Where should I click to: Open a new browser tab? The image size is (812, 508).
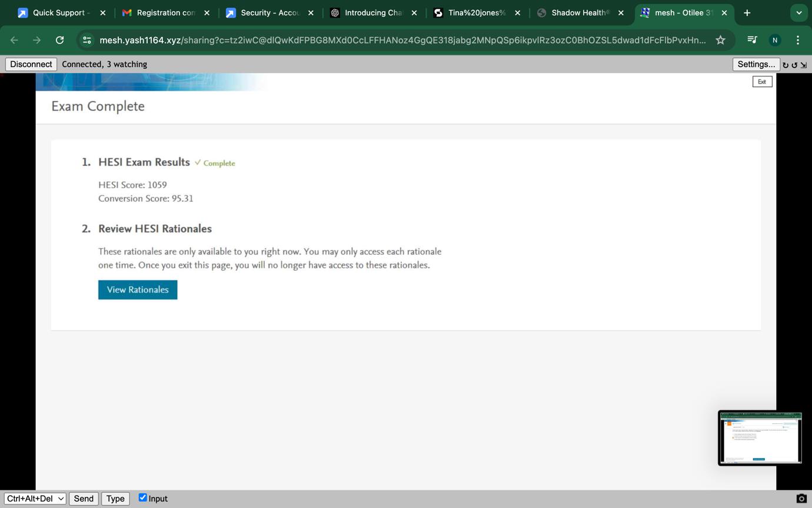click(x=747, y=12)
